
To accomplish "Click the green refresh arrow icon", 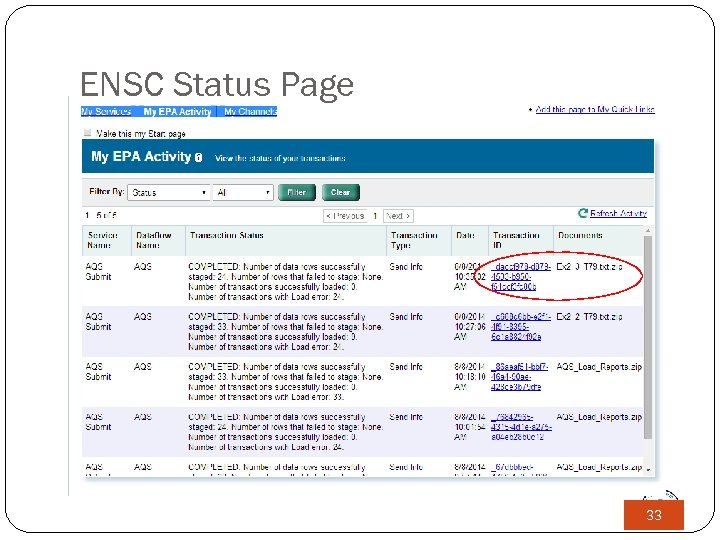I will (x=583, y=214).
